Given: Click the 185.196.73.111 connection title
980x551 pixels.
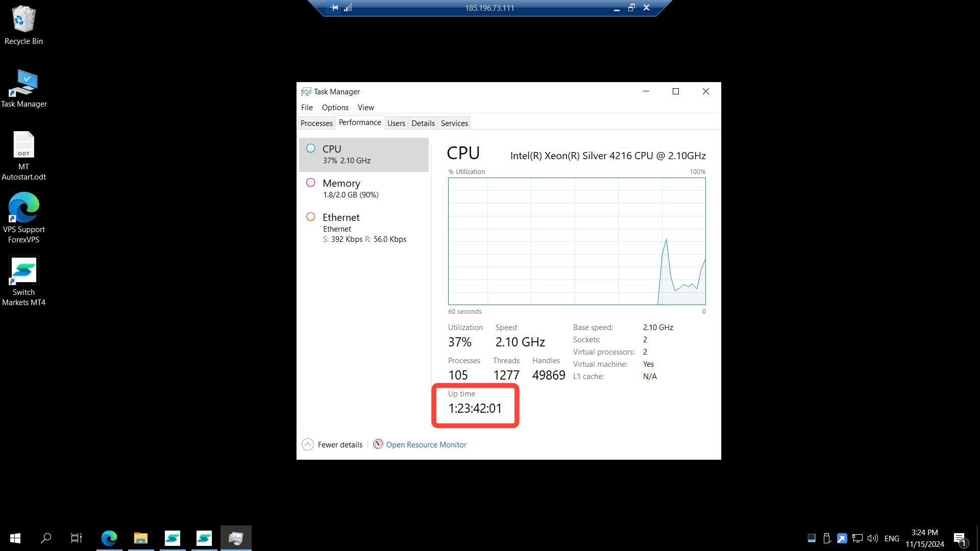Looking at the screenshot, I should click(489, 8).
